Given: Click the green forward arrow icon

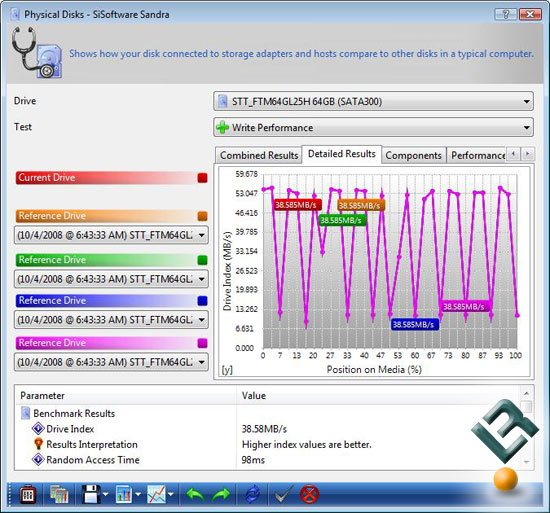Looking at the screenshot, I should coord(221,495).
